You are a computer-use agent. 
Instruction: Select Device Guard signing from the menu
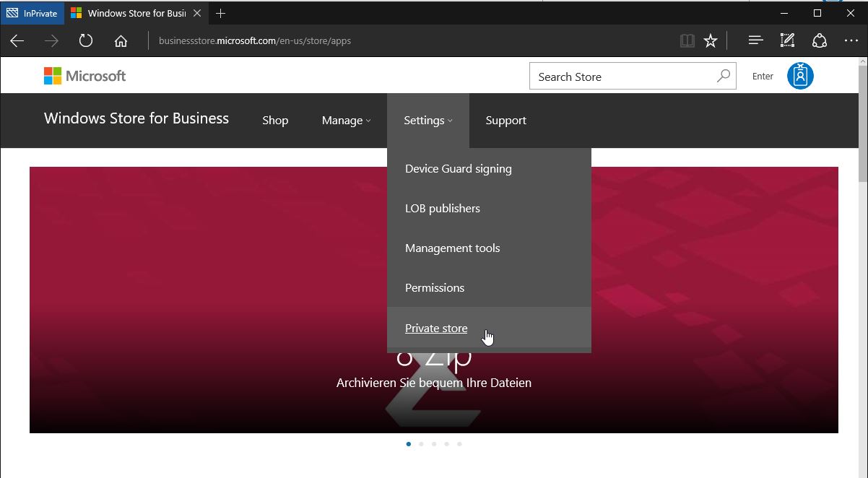pyautogui.click(x=458, y=168)
